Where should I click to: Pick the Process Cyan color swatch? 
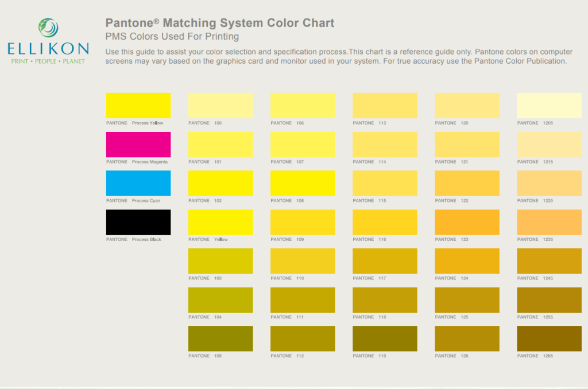click(138, 183)
